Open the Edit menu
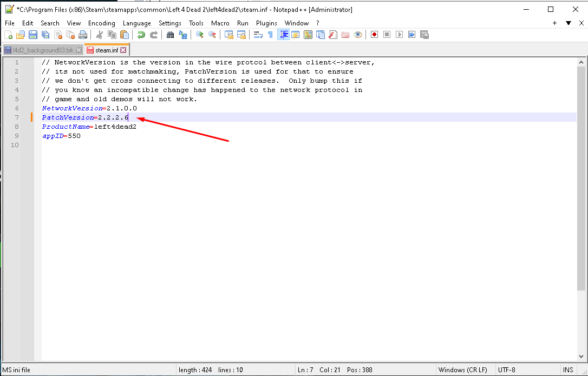Viewport: 588px width, 376px height. [28, 23]
